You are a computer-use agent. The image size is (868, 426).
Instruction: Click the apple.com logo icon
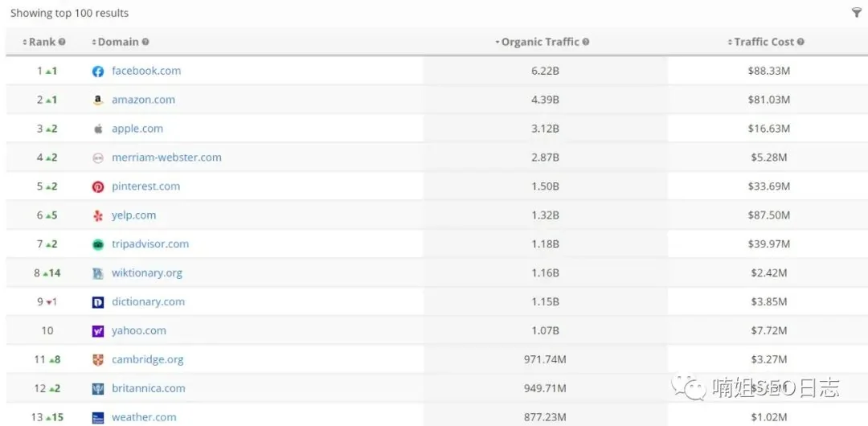(98, 129)
